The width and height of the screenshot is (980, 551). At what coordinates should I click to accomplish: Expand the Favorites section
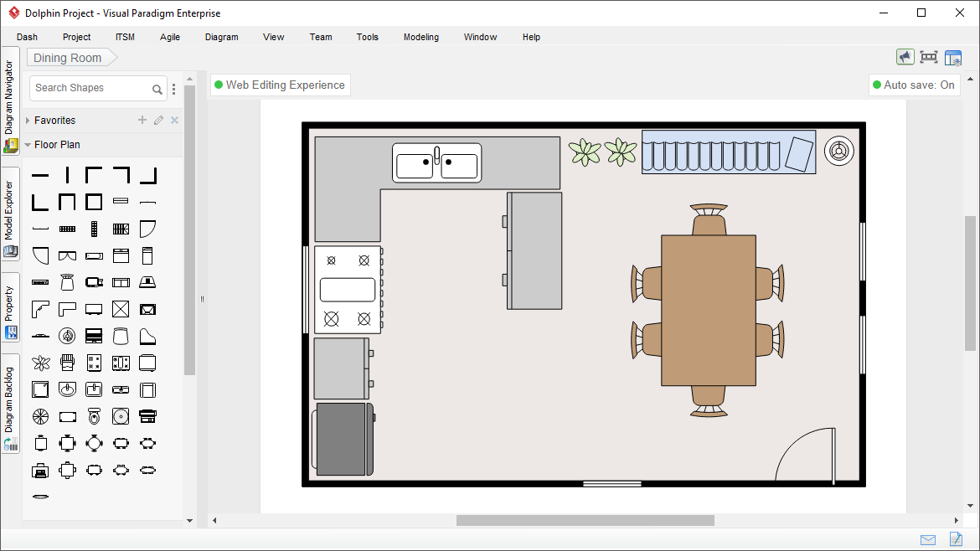pyautogui.click(x=28, y=121)
